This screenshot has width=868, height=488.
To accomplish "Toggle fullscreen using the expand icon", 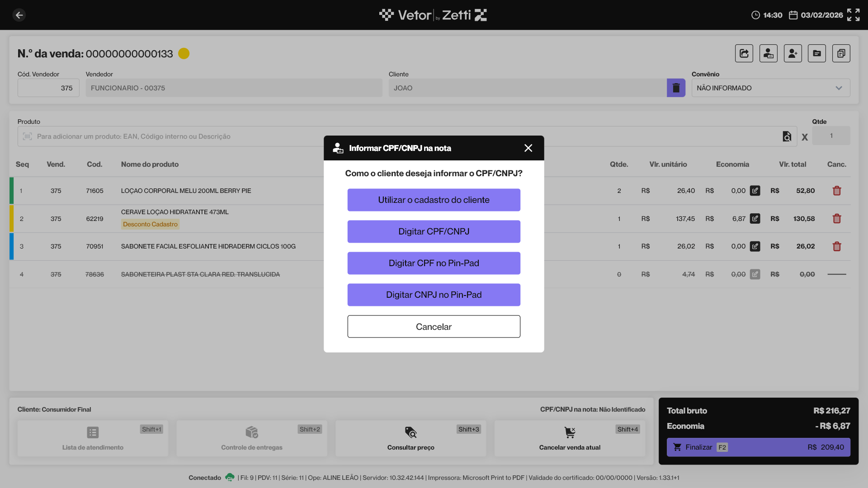I will coord(853,15).
